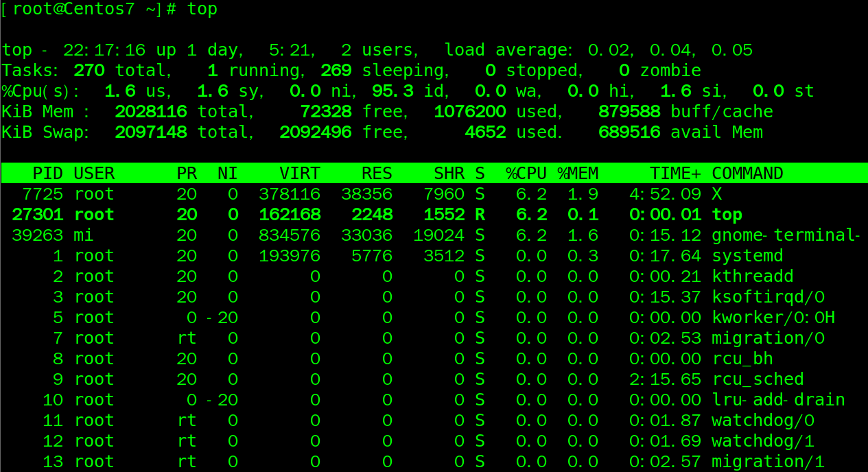Click the systemd command entry

tap(747, 257)
